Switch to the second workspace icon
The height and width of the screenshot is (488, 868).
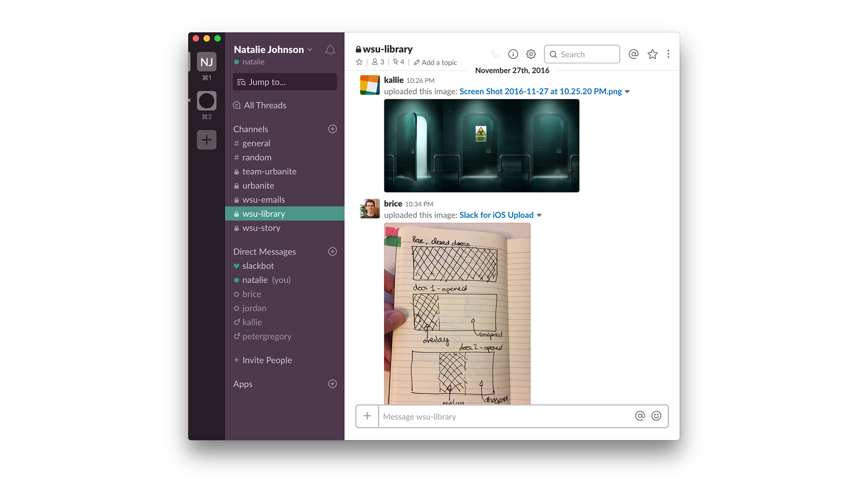(207, 101)
